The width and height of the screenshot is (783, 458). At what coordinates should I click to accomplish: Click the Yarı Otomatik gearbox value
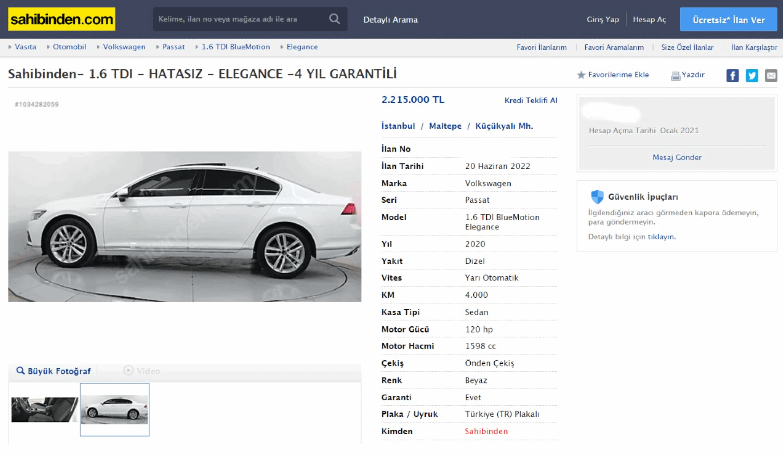[491, 278]
